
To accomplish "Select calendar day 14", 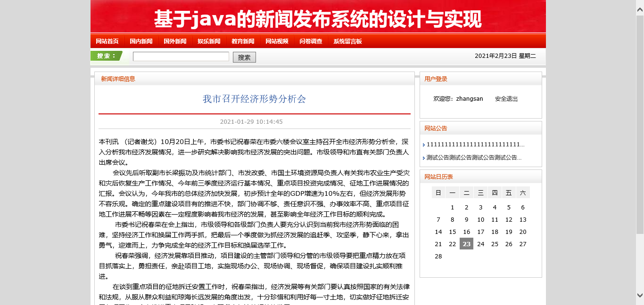I will point(438,232).
